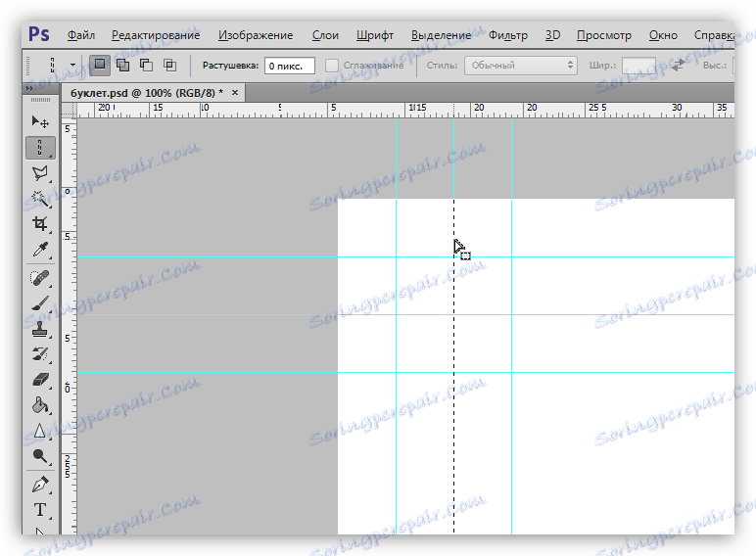Toggle the Сглаживание checkbox
756x556 pixels.
(332, 66)
